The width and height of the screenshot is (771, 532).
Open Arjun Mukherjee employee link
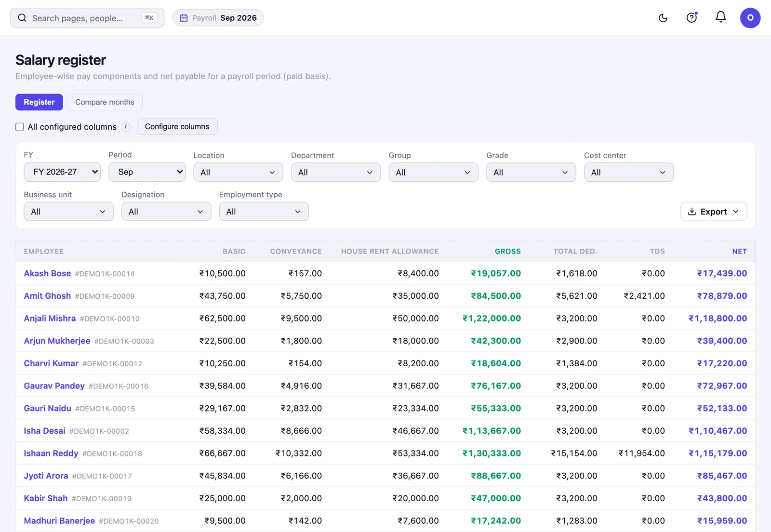point(57,341)
